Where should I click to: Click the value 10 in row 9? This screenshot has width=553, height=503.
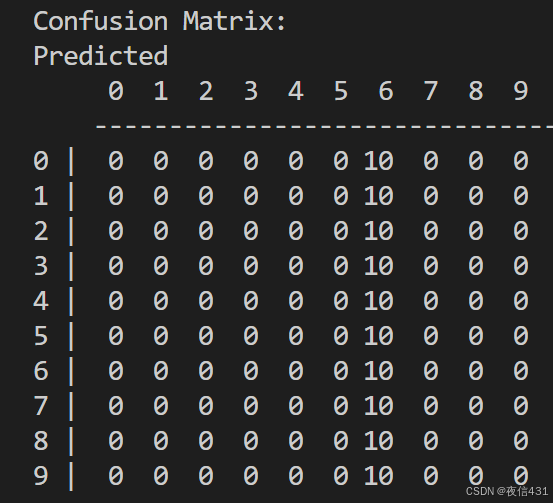pos(378,476)
